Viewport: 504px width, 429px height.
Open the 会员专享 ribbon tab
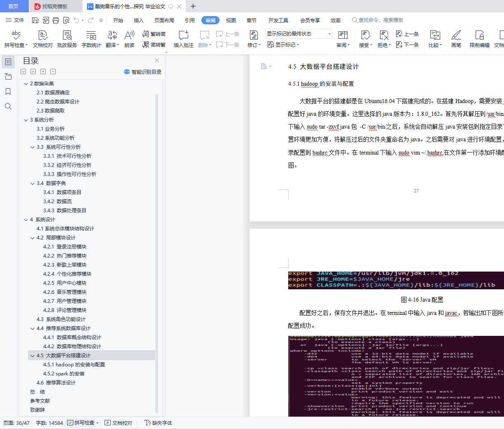pos(310,20)
